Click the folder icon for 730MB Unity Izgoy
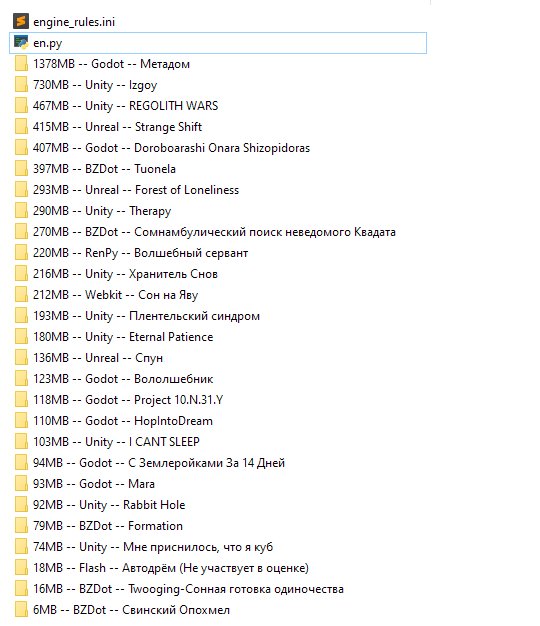Viewport: 540px width, 626px height. (x=21, y=85)
